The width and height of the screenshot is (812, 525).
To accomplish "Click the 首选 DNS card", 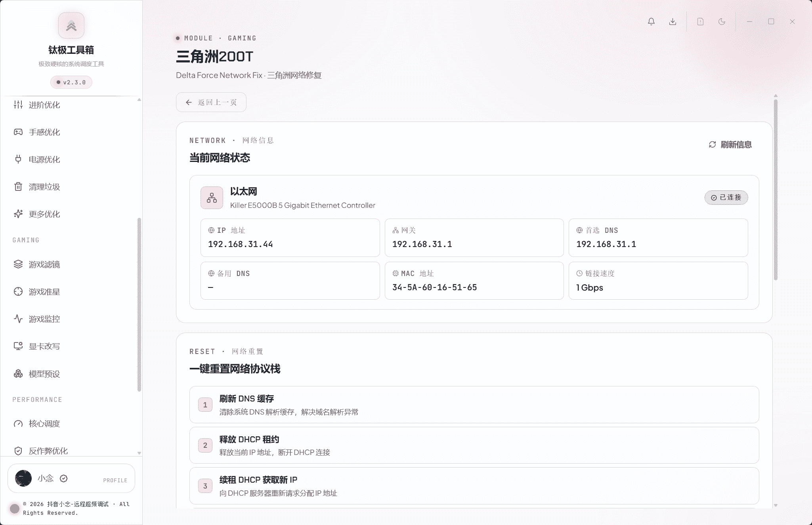I will (658, 238).
